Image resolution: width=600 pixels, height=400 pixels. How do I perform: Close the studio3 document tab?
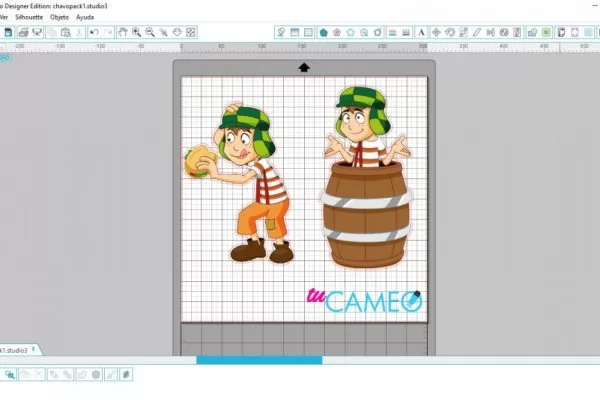tap(33, 349)
